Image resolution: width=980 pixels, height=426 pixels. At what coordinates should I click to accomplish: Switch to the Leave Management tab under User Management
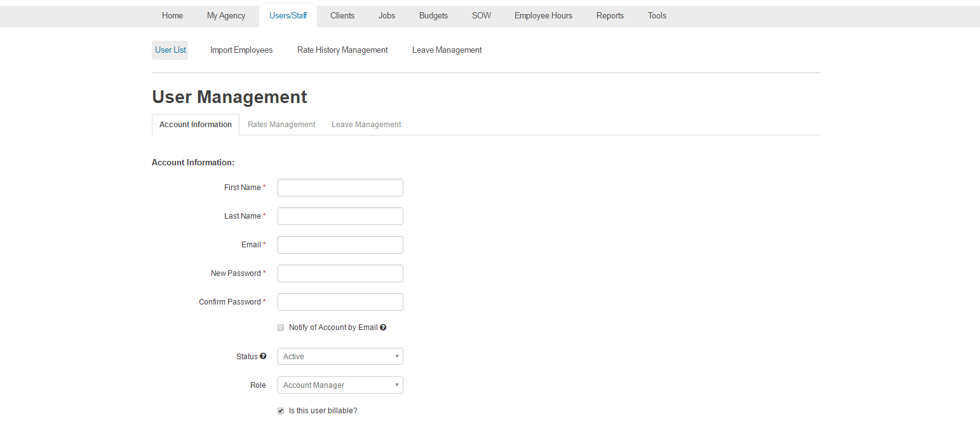(x=366, y=125)
